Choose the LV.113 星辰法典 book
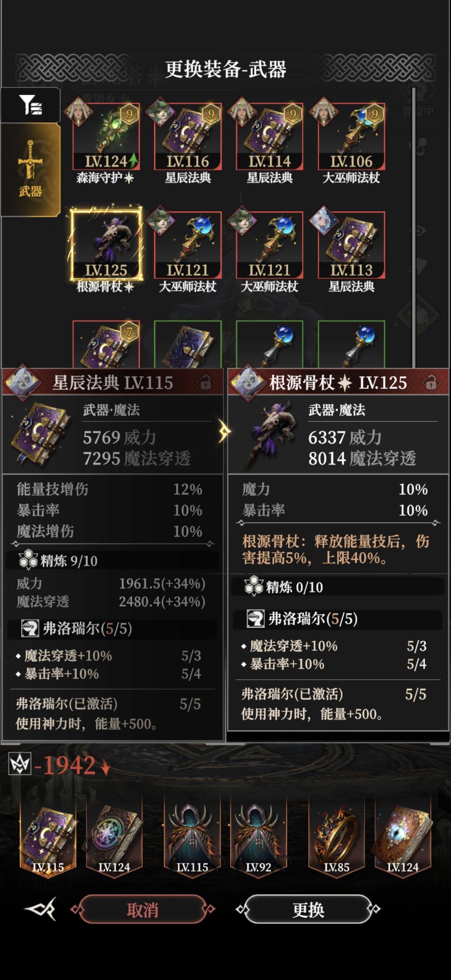 351,245
